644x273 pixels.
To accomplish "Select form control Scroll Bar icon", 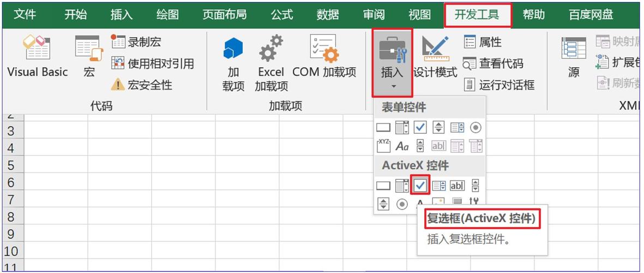I will tap(420, 146).
